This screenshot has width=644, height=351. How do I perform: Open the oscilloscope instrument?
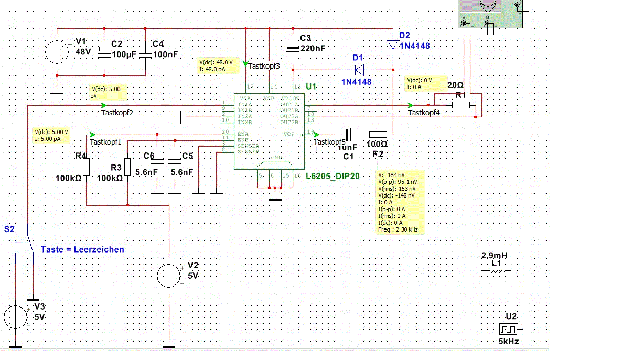(490, 14)
